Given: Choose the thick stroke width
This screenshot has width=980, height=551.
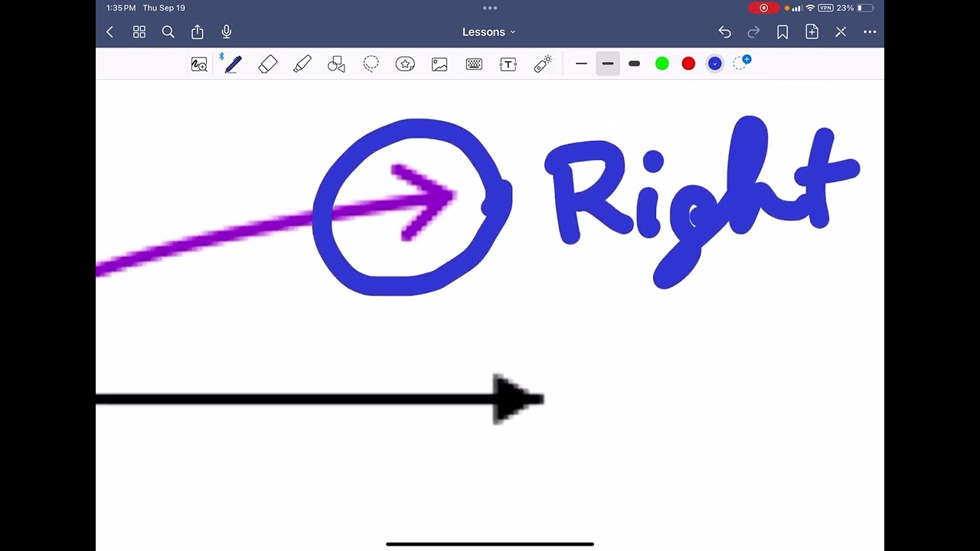Looking at the screenshot, I should tap(634, 64).
